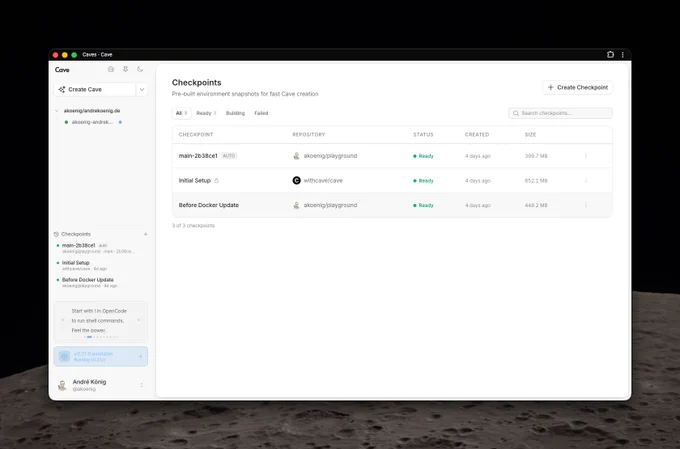Screen dimensions: 680x449
Task: Select the Building filter tab
Action: (x=235, y=113)
